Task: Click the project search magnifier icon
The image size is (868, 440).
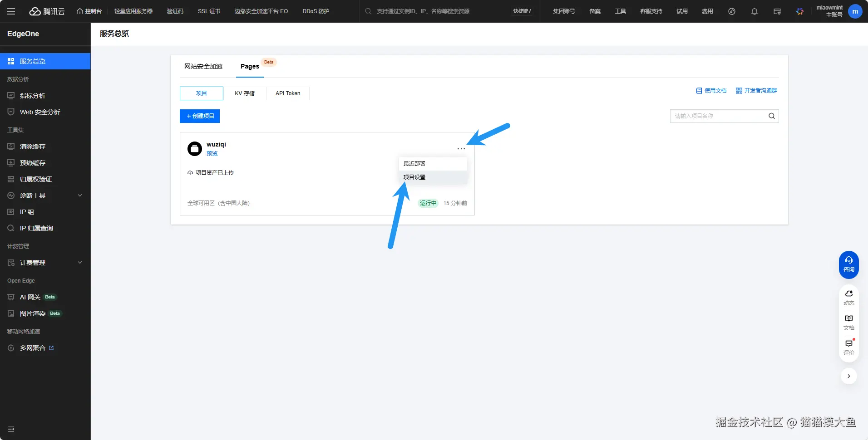Action: [x=772, y=116]
